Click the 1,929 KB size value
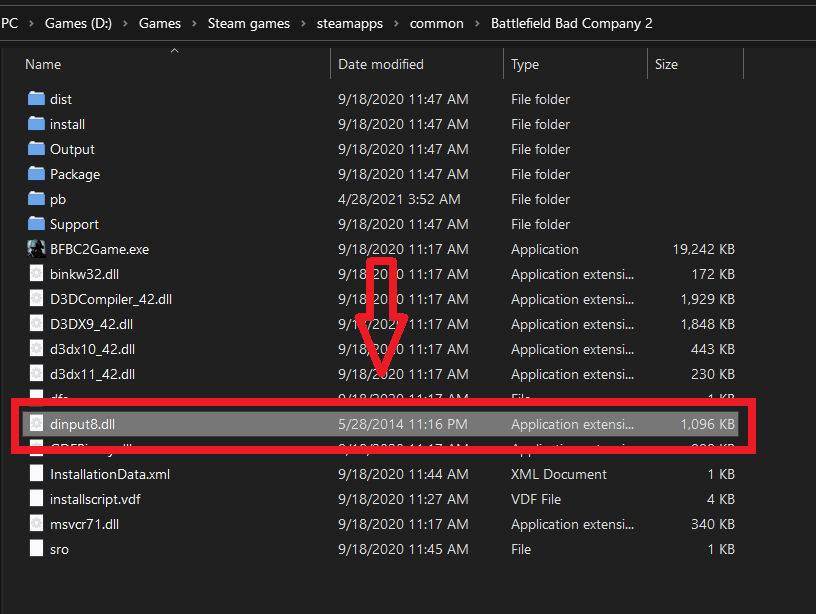816x614 pixels. click(x=708, y=299)
